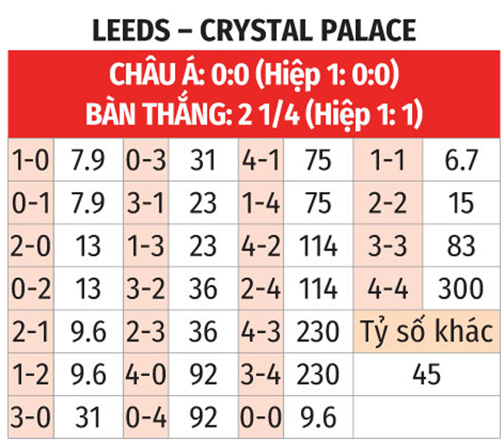
Task: Select the 45 odds under Tỷ số khác
Action: [425, 374]
